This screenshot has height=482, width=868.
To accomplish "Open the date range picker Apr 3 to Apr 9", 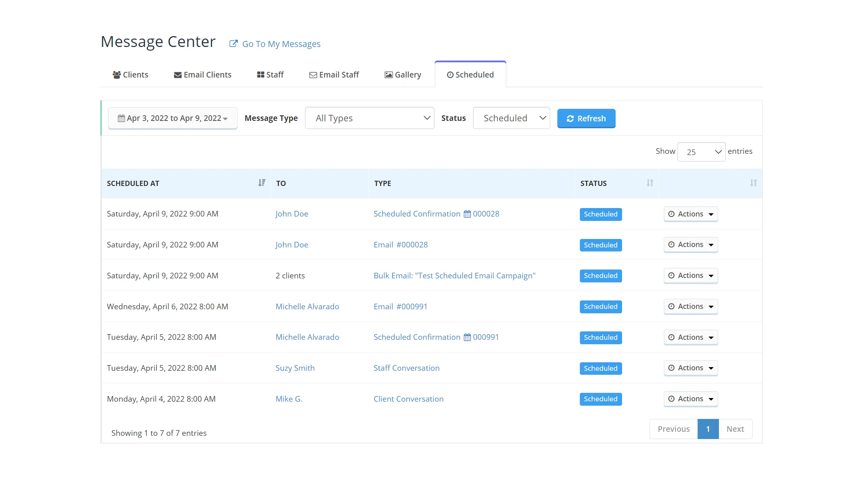I will pyautogui.click(x=173, y=118).
